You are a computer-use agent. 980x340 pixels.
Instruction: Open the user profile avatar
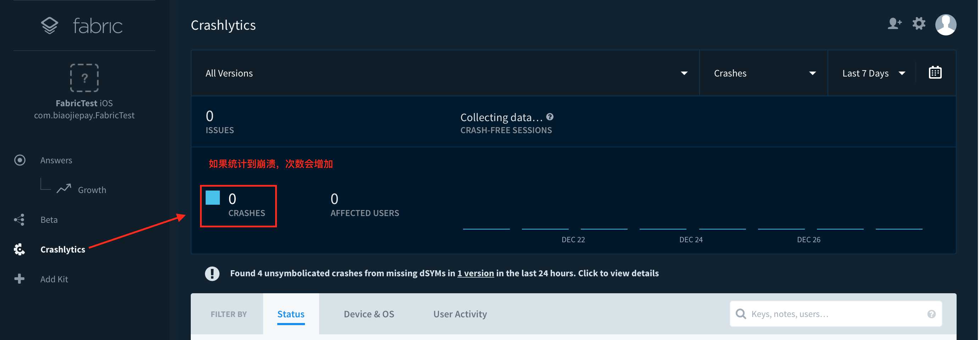point(945,25)
